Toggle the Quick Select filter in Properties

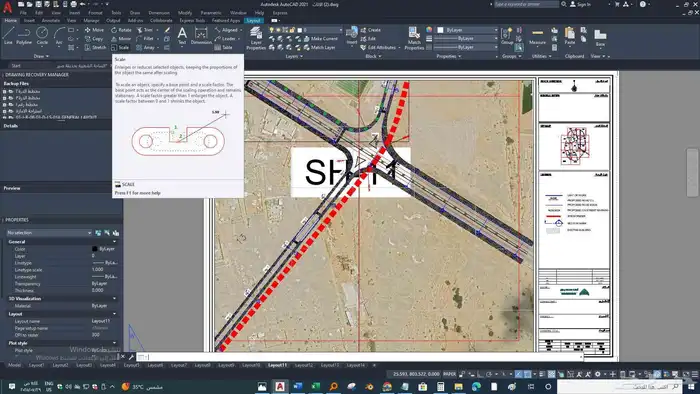pyautogui.click(x=116, y=232)
